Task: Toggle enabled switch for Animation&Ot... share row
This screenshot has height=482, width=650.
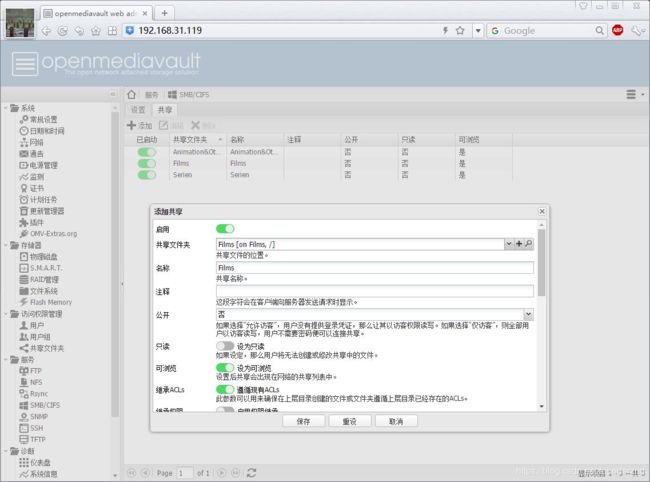Action: (147, 152)
